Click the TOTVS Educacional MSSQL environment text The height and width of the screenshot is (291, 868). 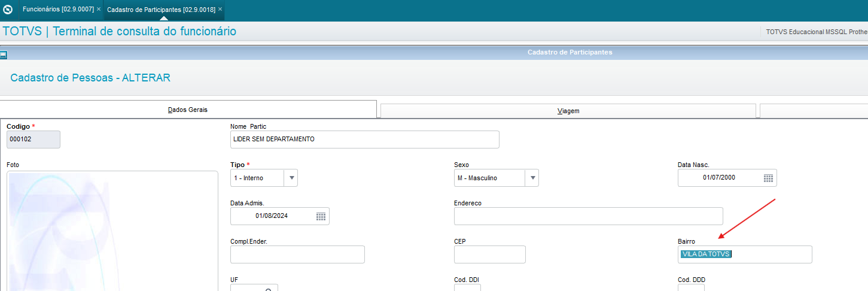click(x=817, y=32)
